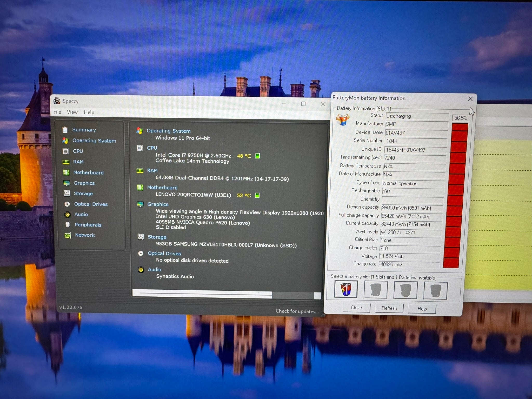Click the Network card icon in sidebar
Viewport: 532px width, 399px height.
coord(68,235)
